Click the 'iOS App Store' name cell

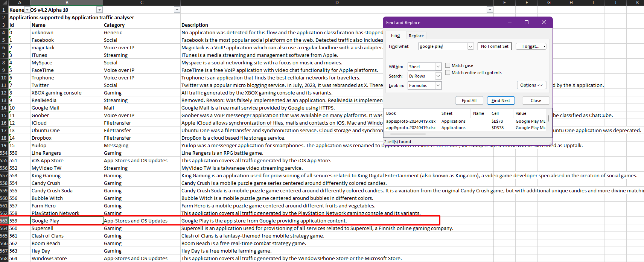[67, 160]
